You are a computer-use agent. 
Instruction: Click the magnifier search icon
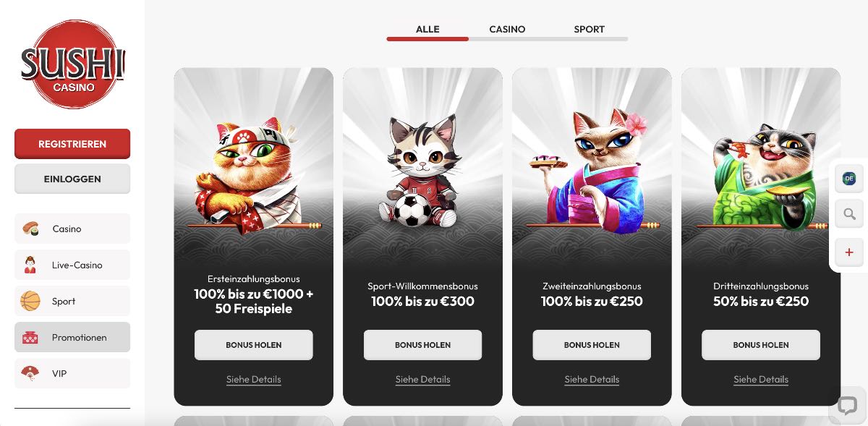point(849,215)
